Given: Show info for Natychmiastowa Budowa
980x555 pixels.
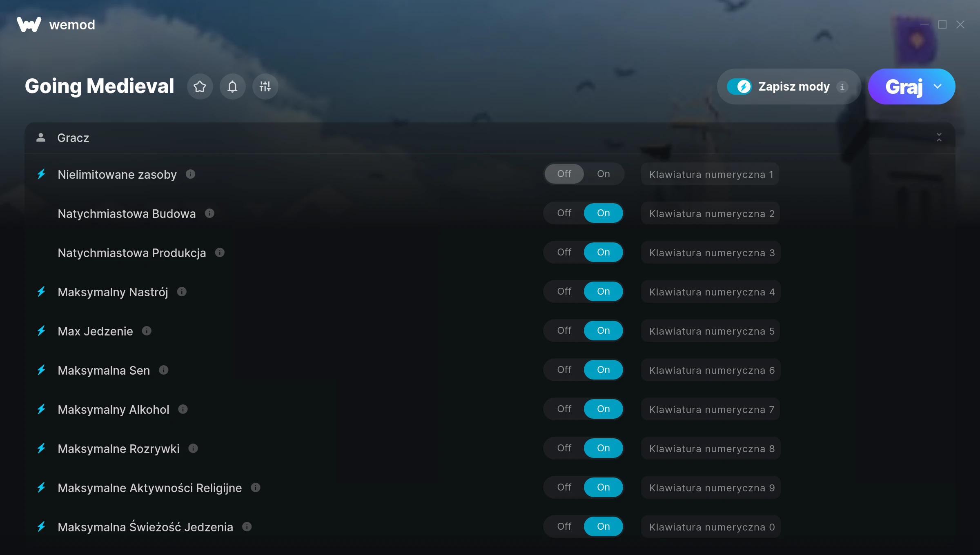Looking at the screenshot, I should (x=209, y=213).
